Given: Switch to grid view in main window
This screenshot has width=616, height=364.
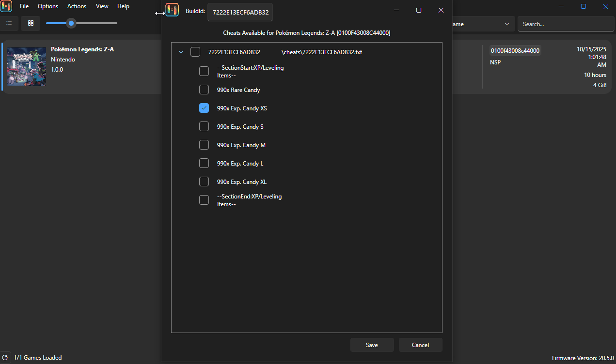Looking at the screenshot, I should [31, 23].
